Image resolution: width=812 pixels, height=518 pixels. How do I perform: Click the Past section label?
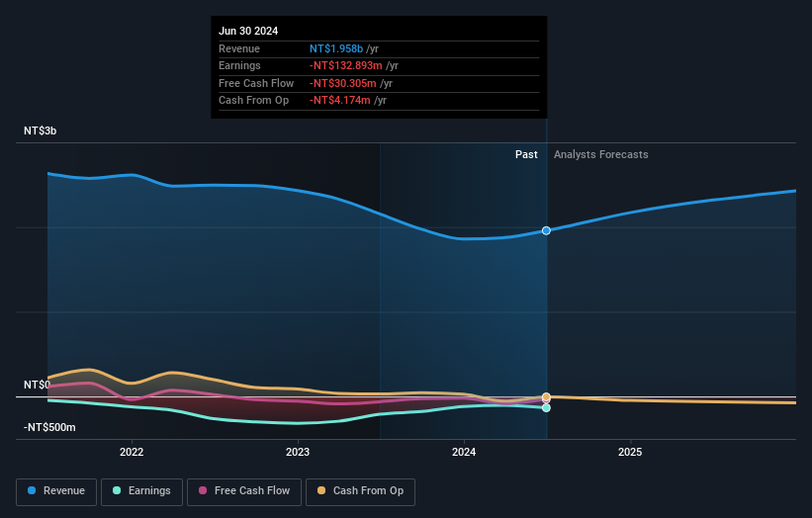coord(526,155)
